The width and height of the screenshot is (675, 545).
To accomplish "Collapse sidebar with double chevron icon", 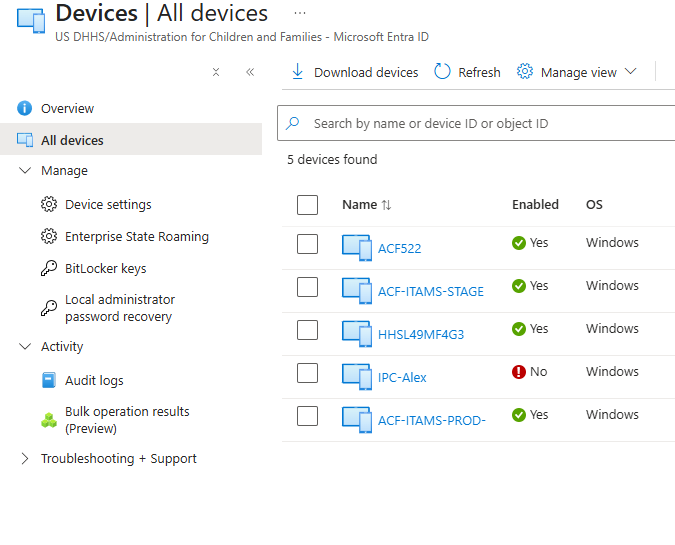I will point(250,72).
